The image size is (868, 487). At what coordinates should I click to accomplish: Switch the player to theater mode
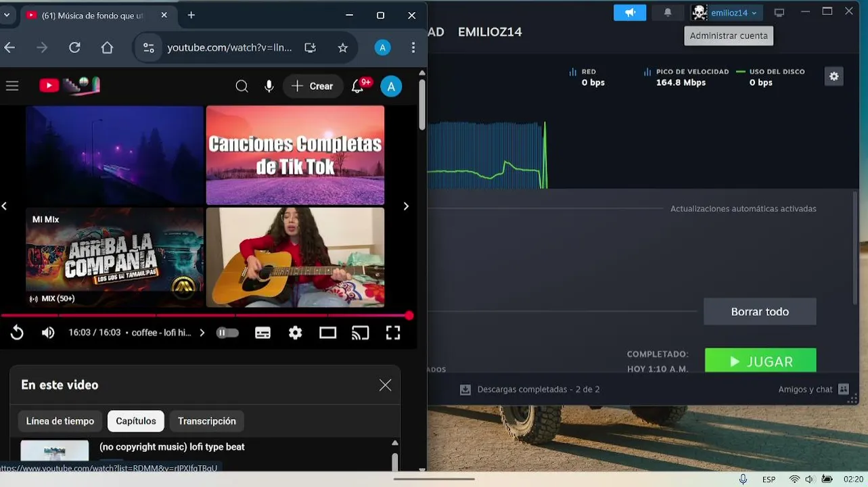(x=328, y=333)
